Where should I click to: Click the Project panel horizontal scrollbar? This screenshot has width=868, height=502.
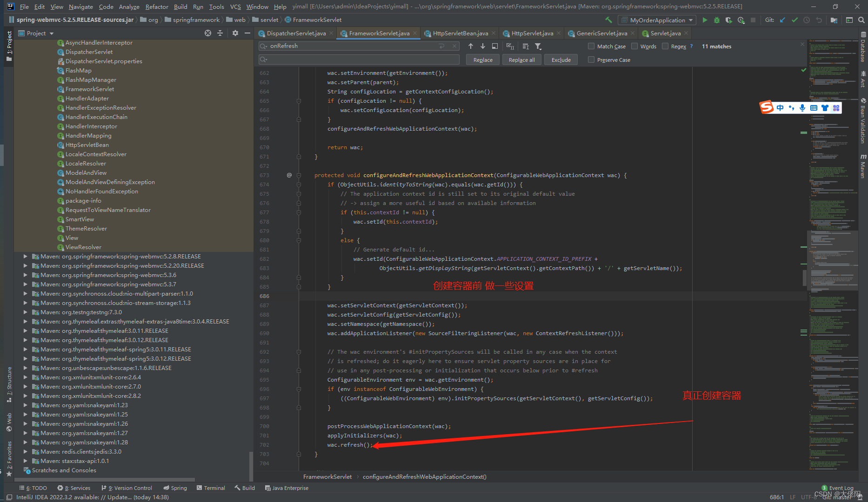point(105,479)
